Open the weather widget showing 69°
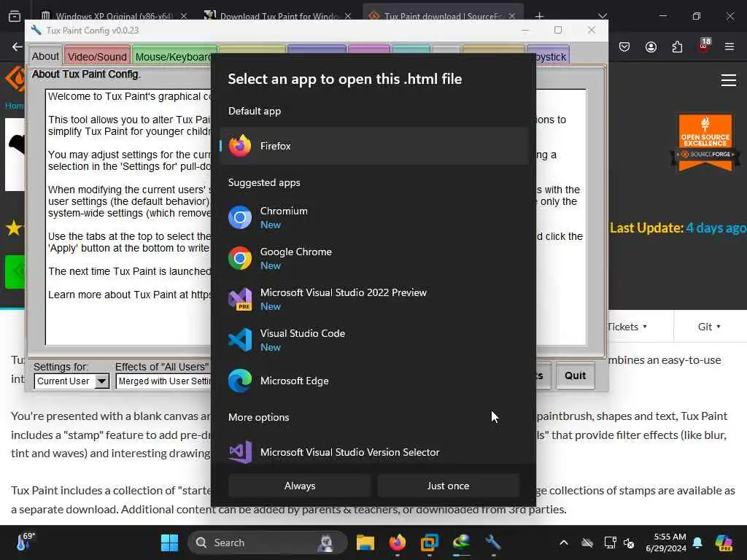 point(25,542)
